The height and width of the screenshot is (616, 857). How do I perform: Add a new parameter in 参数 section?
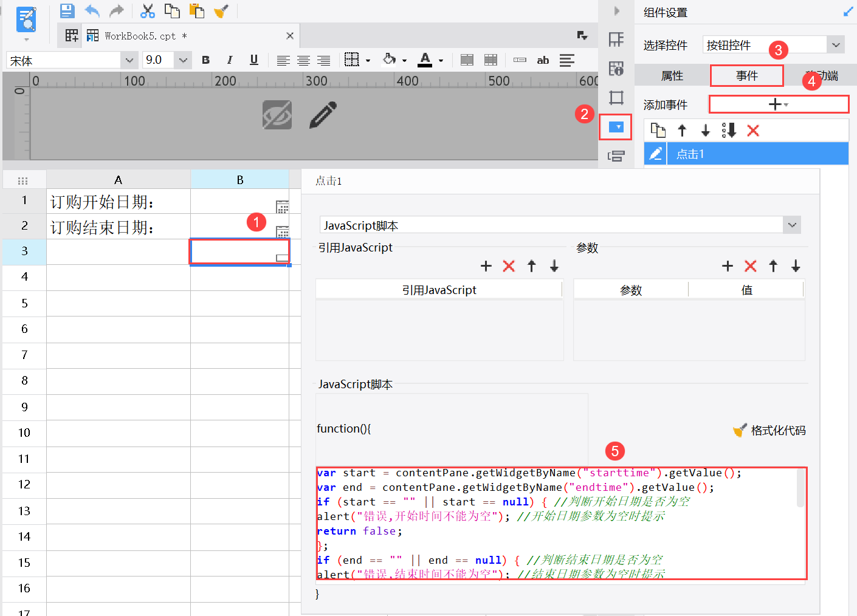(x=728, y=265)
